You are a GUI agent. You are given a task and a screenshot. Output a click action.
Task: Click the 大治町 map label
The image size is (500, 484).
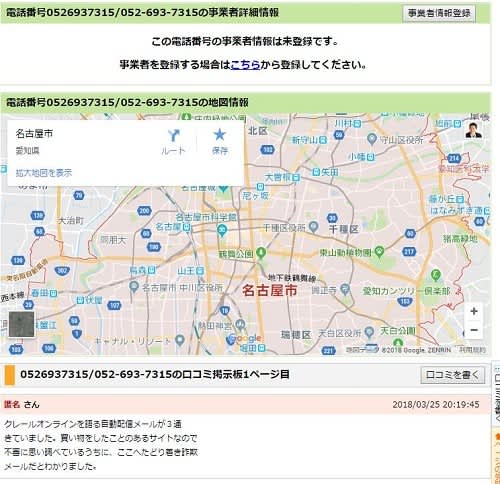click(71, 220)
